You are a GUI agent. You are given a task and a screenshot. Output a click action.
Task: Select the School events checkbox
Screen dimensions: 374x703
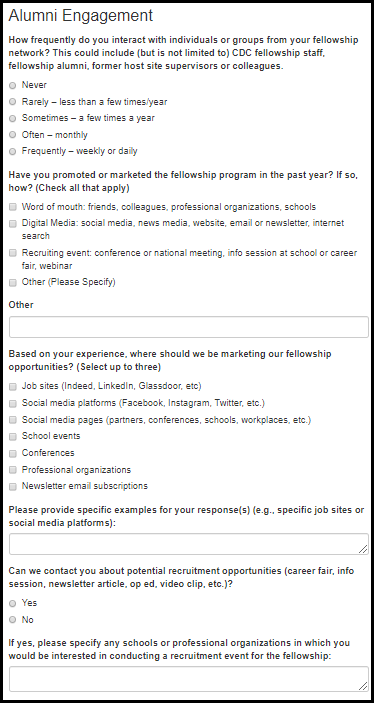13,436
